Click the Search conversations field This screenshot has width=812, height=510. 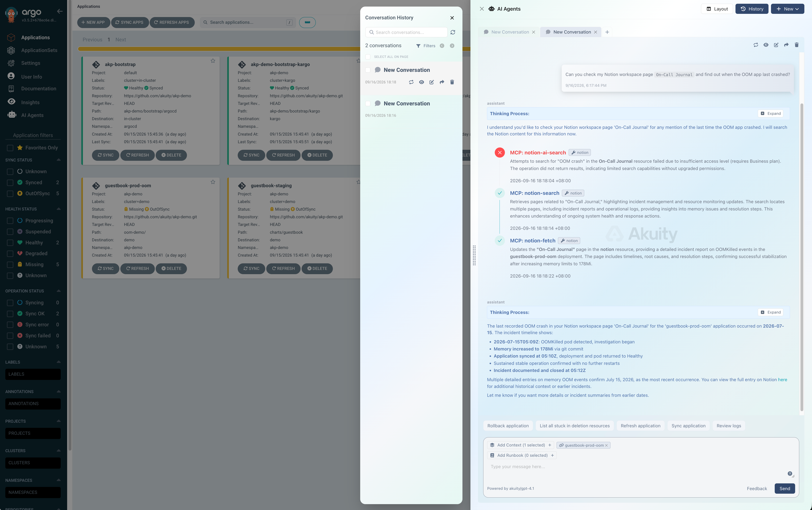point(406,32)
